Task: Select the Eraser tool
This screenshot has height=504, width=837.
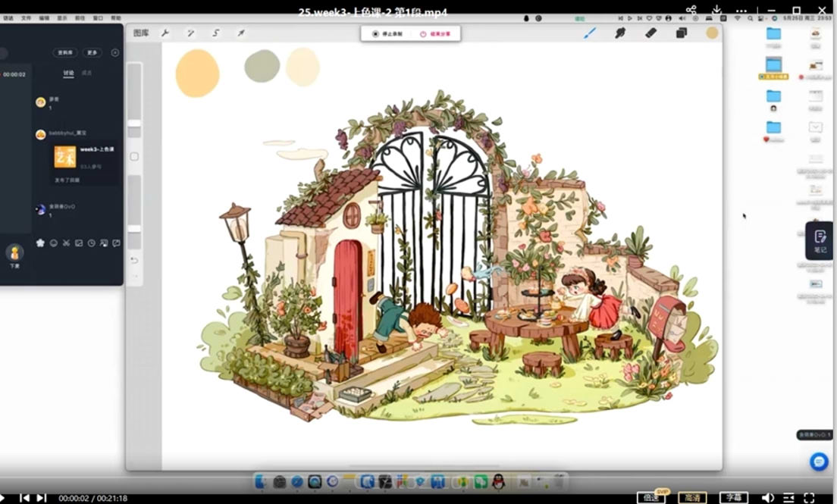Action: pyautogui.click(x=650, y=33)
